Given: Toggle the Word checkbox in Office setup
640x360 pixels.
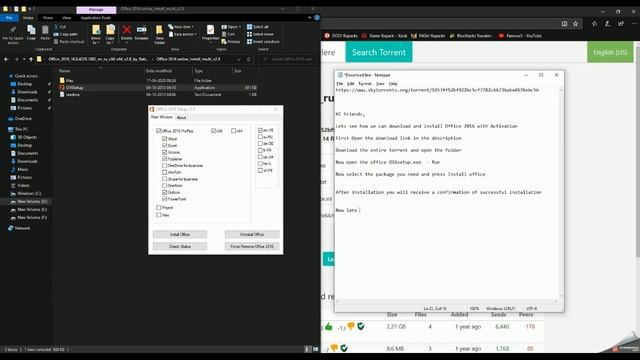Looking at the screenshot, I should [x=164, y=139].
